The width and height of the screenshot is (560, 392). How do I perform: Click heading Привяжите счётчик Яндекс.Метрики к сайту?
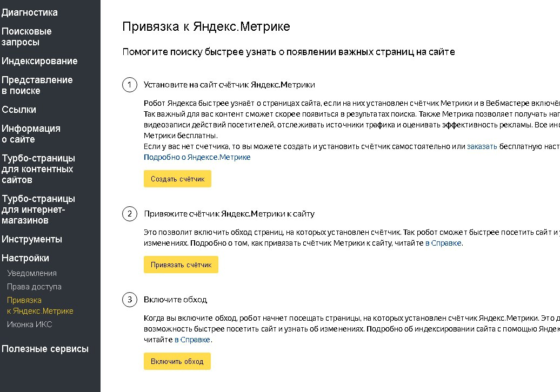coord(229,214)
